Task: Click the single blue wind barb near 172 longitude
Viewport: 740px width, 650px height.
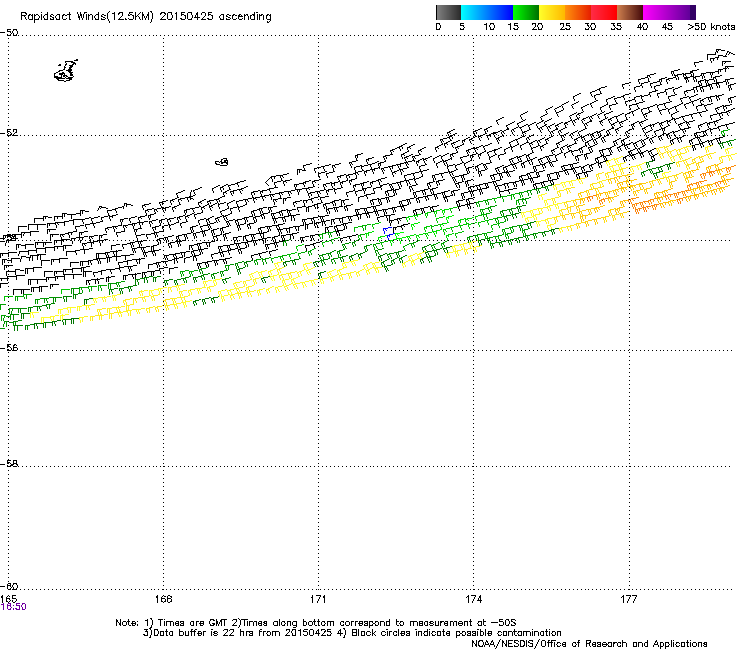Action: point(387,233)
